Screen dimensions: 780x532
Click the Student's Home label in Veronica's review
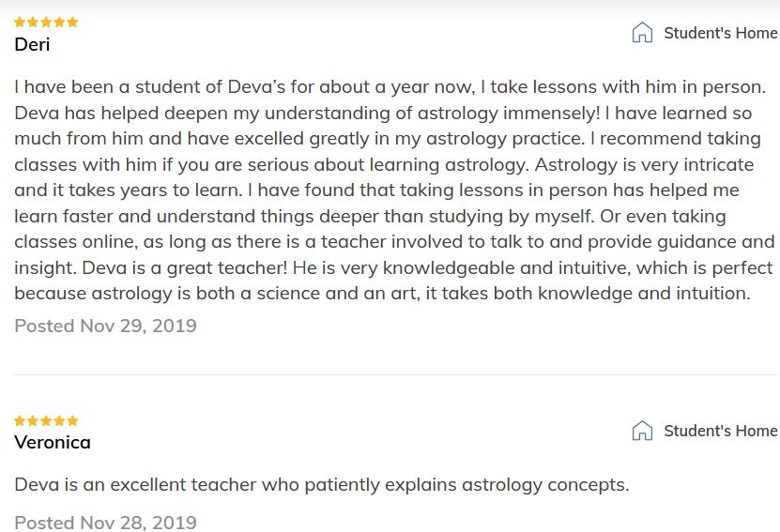tap(720, 431)
